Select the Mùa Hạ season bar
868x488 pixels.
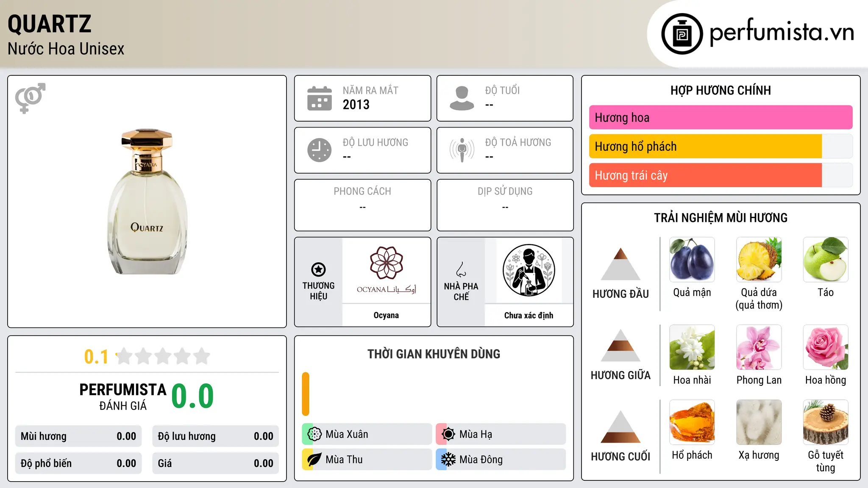coord(501,434)
